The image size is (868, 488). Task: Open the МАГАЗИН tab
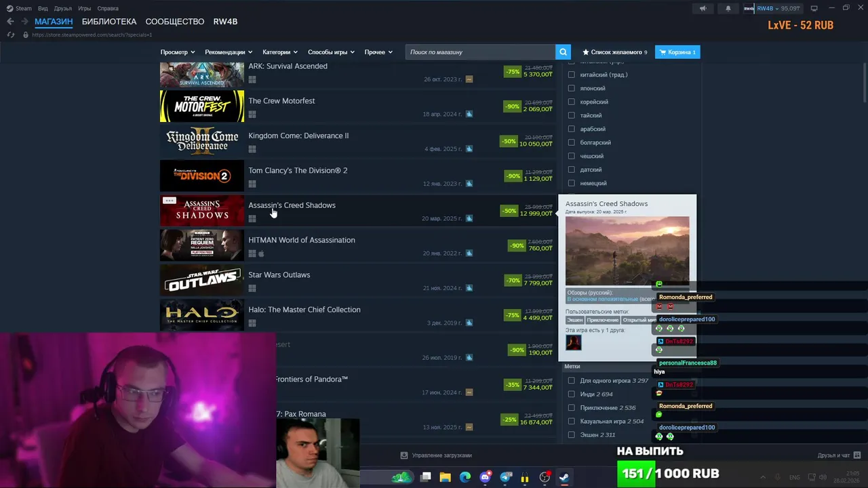click(x=54, y=22)
